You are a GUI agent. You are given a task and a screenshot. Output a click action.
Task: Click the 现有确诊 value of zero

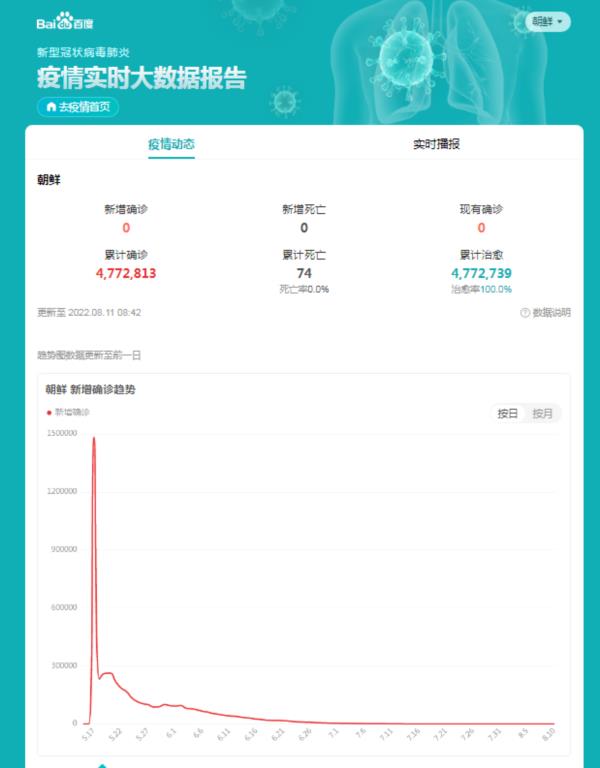click(481, 228)
